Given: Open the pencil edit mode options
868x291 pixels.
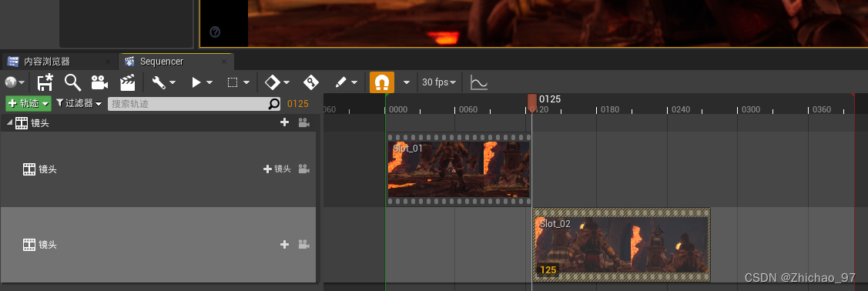Looking at the screenshot, I should coord(347,82).
